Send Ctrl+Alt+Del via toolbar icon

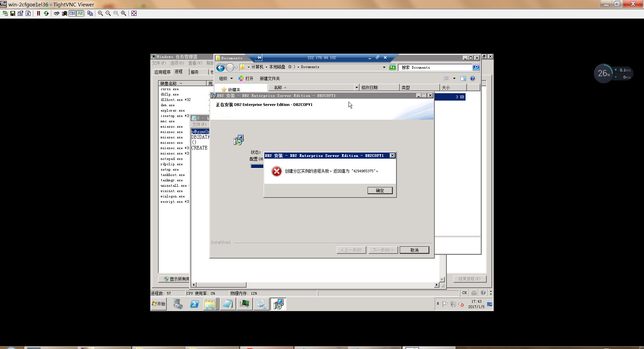(57, 13)
